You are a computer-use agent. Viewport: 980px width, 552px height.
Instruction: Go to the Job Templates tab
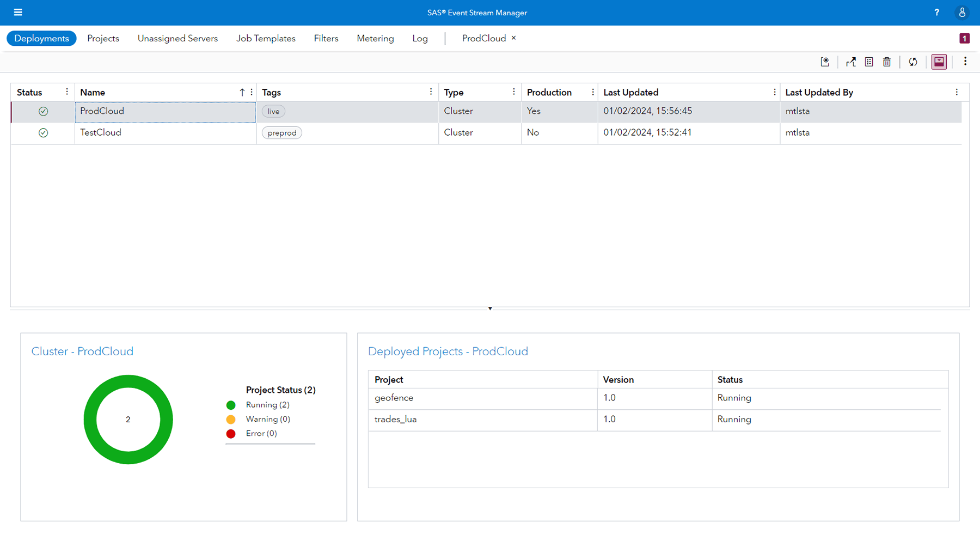coord(266,38)
